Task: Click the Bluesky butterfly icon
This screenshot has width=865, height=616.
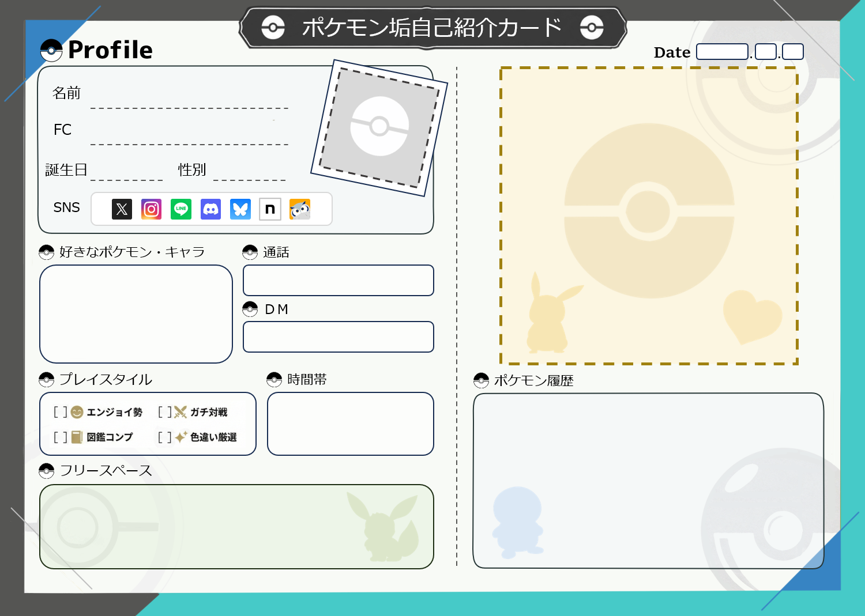Action: 240,209
